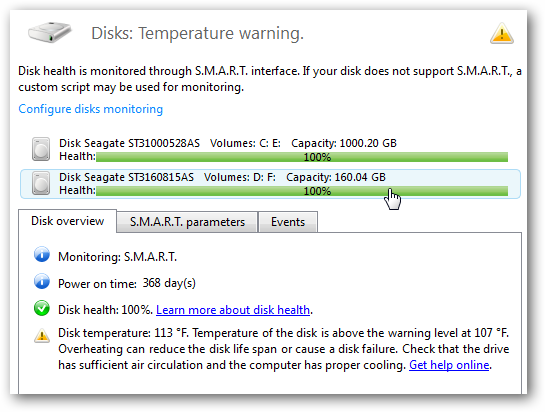Select the Seagate ST3160815AS disk row
Image resolution: width=545 pixels, height=412 pixels.
270,184
